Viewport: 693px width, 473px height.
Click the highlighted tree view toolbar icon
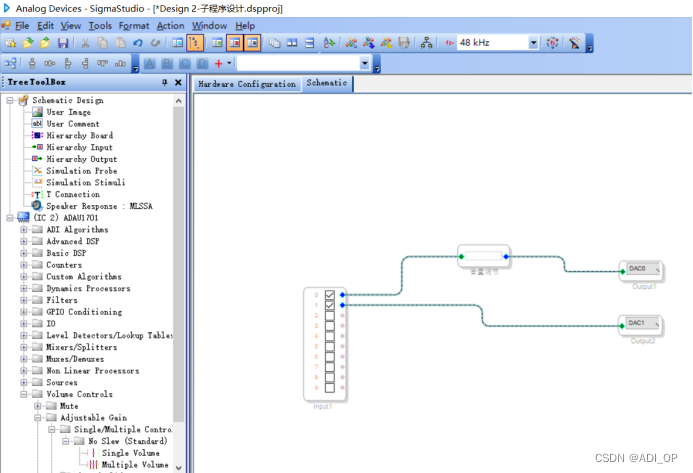[x=195, y=43]
